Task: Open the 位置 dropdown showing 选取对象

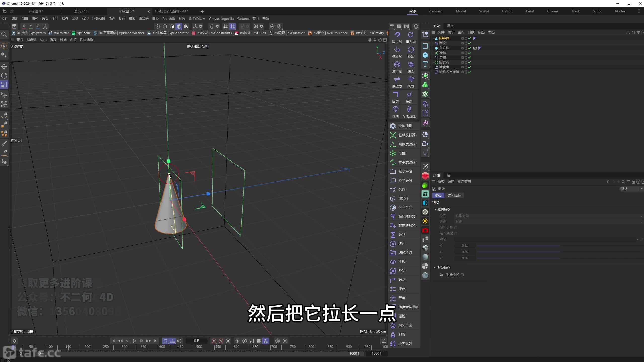Action: (548, 216)
